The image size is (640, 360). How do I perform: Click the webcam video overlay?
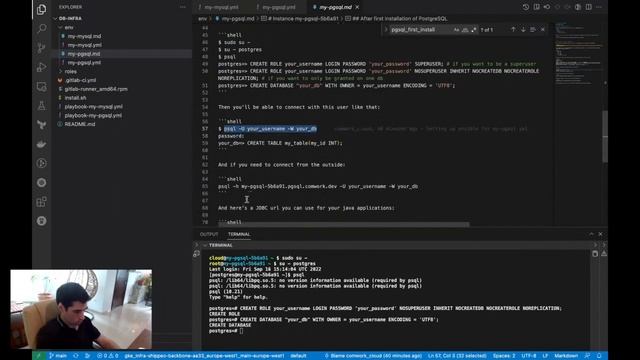(81, 309)
